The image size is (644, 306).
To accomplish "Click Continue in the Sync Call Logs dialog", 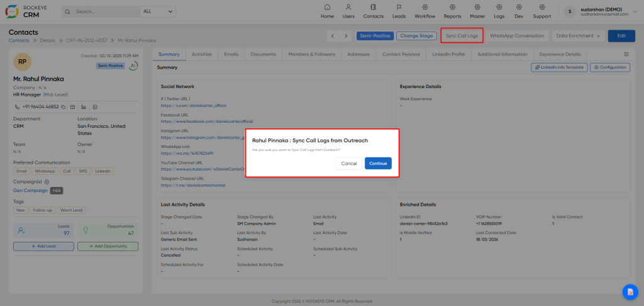I will 378,163.
